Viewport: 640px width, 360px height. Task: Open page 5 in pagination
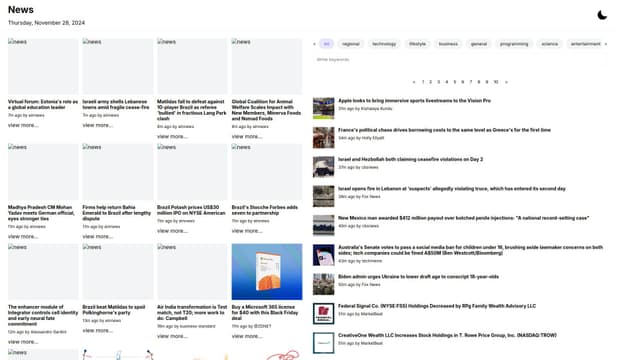click(455, 82)
